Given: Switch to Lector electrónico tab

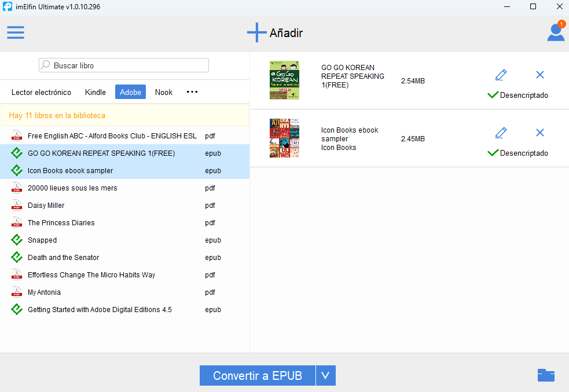Looking at the screenshot, I should point(41,92).
